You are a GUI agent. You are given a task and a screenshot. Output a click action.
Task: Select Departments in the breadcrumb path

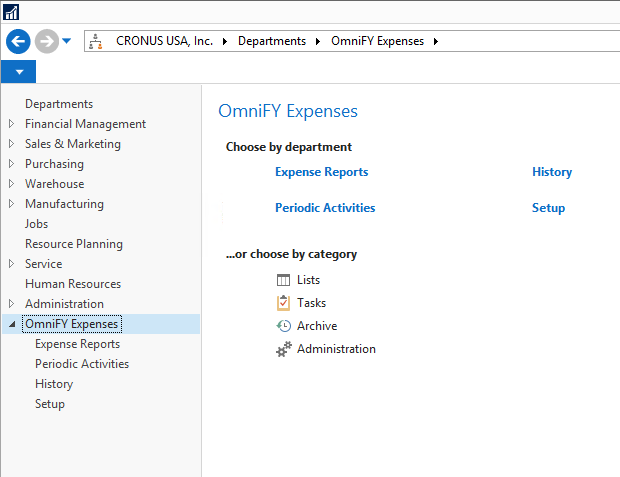pos(272,41)
